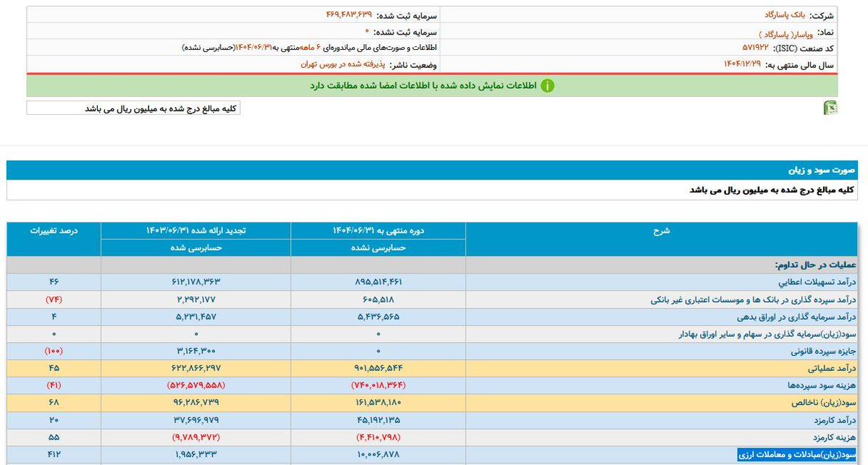Click value ۸۹۵,۵۱۴,۴۶۱ in facilities income row
The height and width of the screenshot is (465, 868).
(379, 282)
